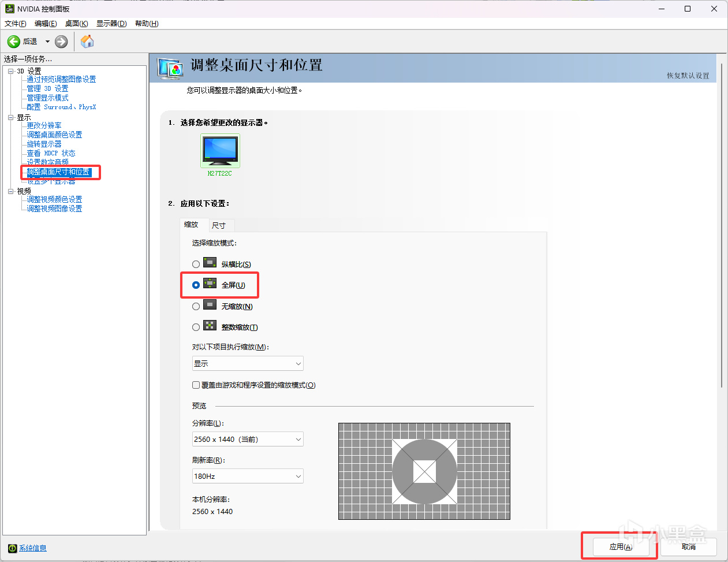Click the aspect ratio (纵横比) mode icon

click(x=210, y=263)
